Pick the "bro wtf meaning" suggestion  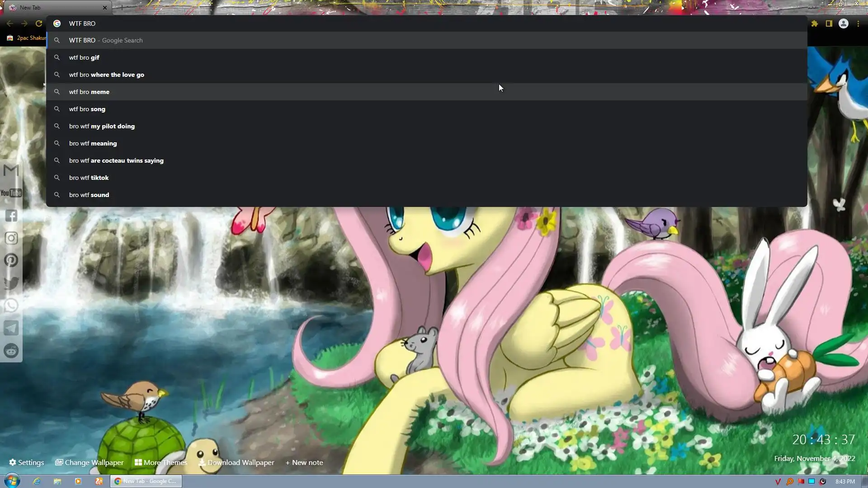pyautogui.click(x=93, y=143)
